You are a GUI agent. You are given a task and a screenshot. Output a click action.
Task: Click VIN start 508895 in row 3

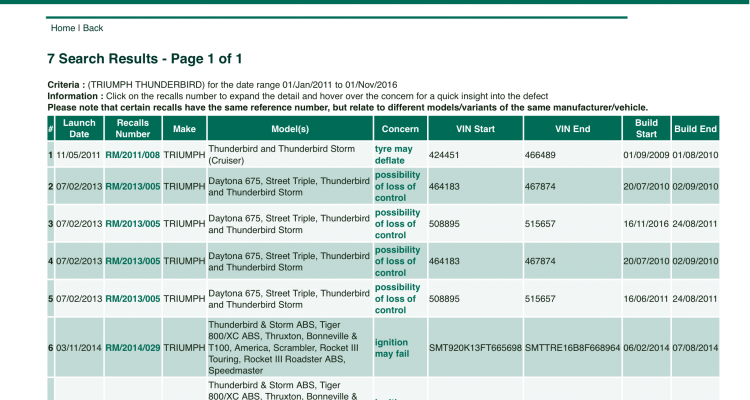(x=444, y=224)
